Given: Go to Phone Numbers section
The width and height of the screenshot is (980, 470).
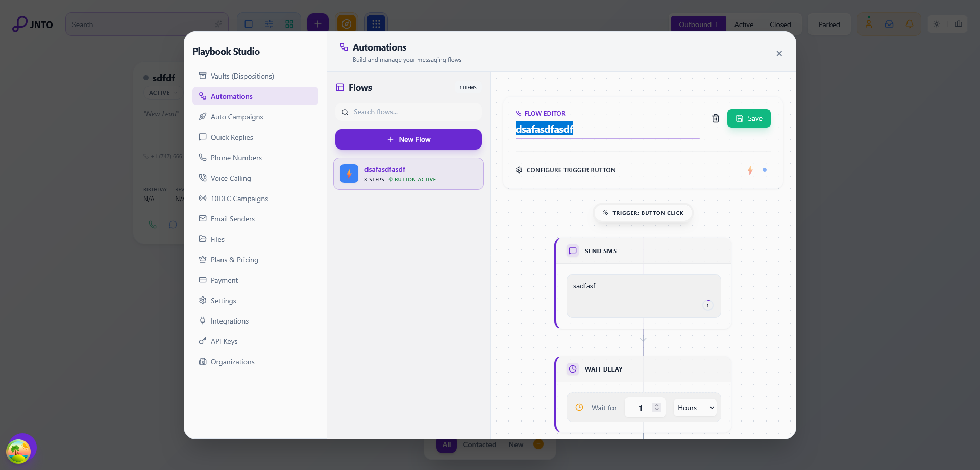Looking at the screenshot, I should coord(255,158).
